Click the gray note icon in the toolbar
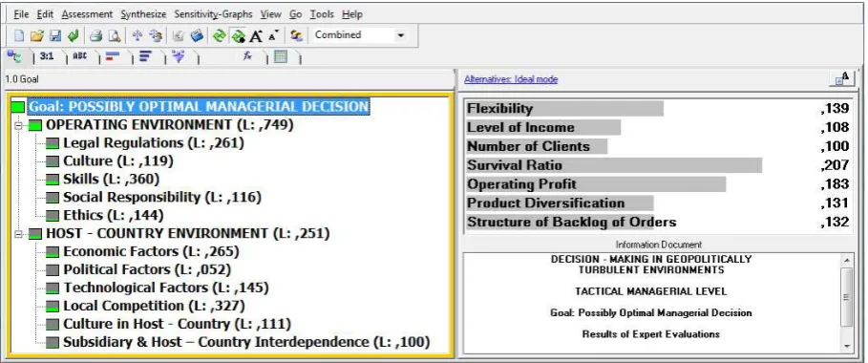The height and width of the screenshot is (363, 868). (179, 35)
